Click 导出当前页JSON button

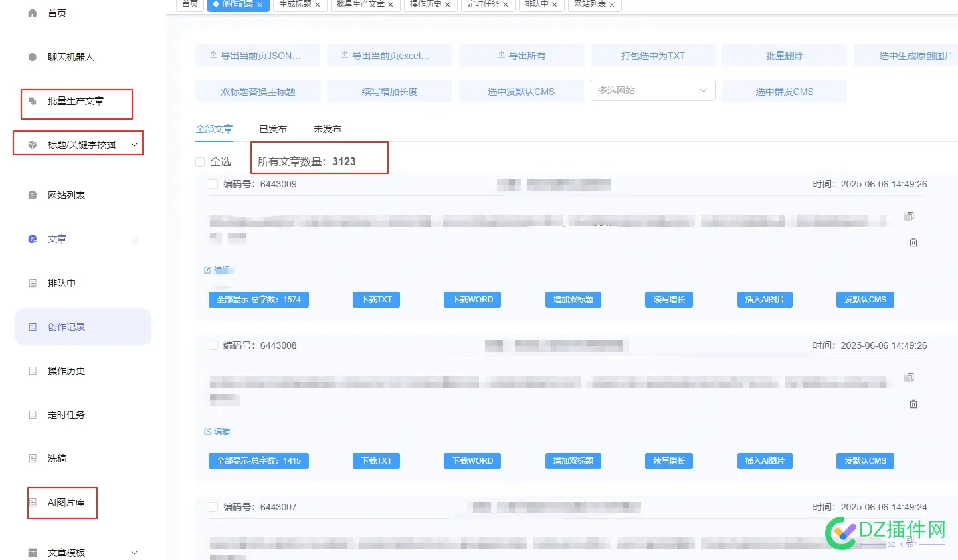click(258, 56)
